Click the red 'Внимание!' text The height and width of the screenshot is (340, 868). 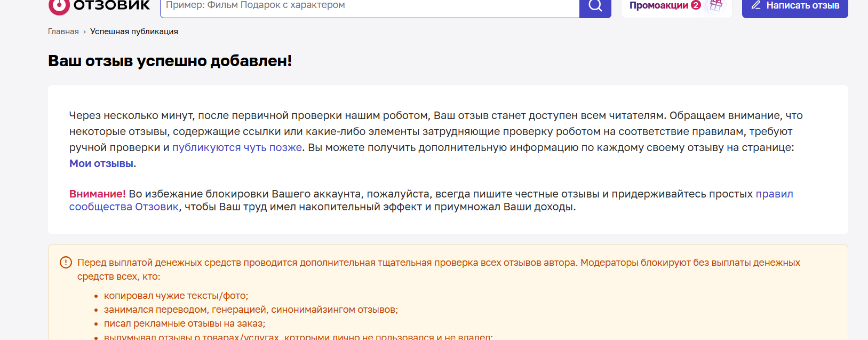[98, 194]
